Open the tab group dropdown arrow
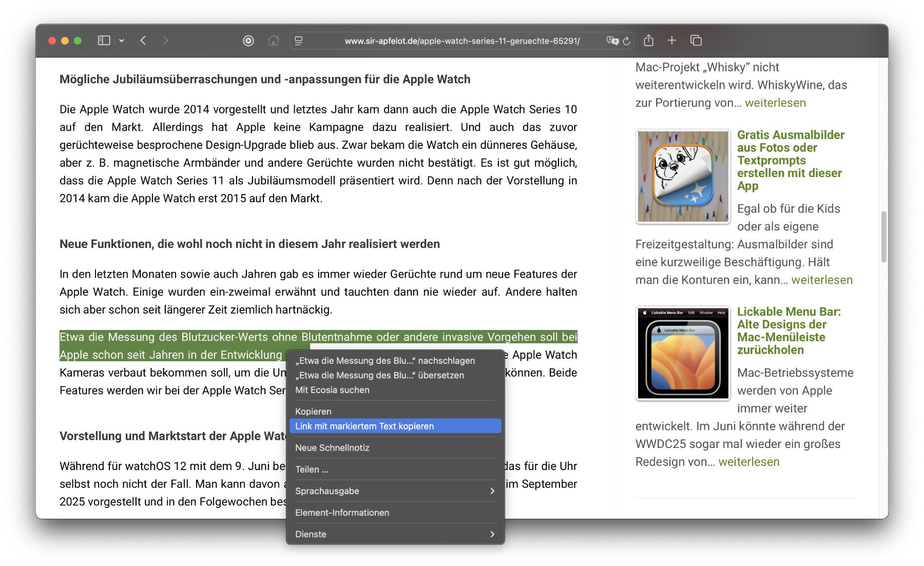The image size is (924, 566). click(x=122, y=41)
